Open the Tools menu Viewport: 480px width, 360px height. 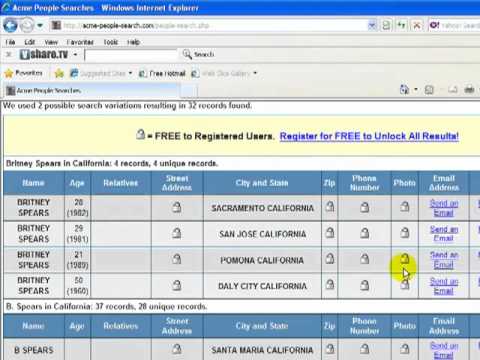111,42
